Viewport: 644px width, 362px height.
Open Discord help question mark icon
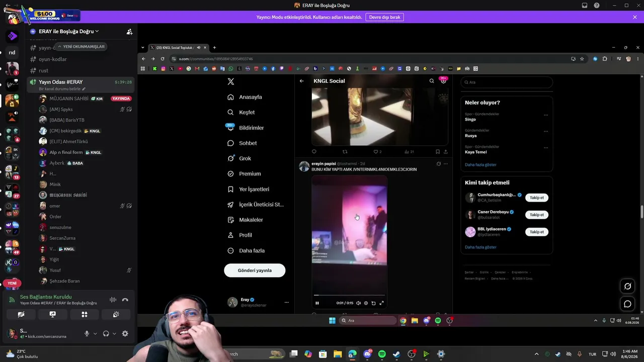click(x=596, y=6)
